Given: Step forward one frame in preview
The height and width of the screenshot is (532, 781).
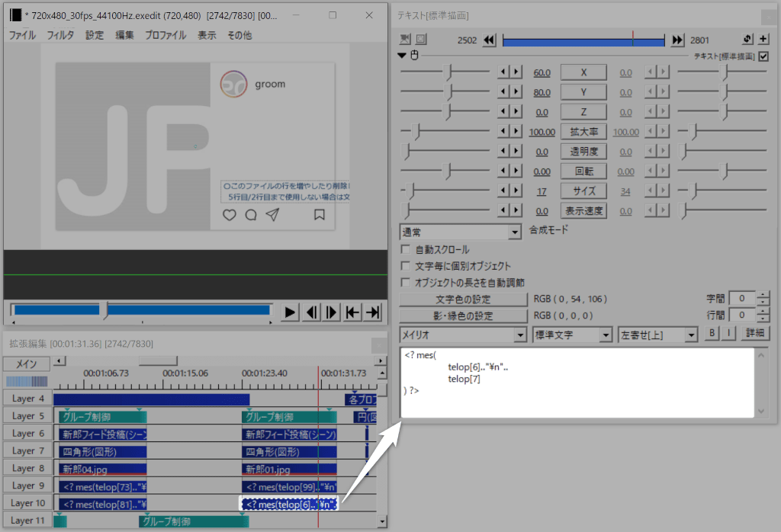Looking at the screenshot, I should 332,312.
